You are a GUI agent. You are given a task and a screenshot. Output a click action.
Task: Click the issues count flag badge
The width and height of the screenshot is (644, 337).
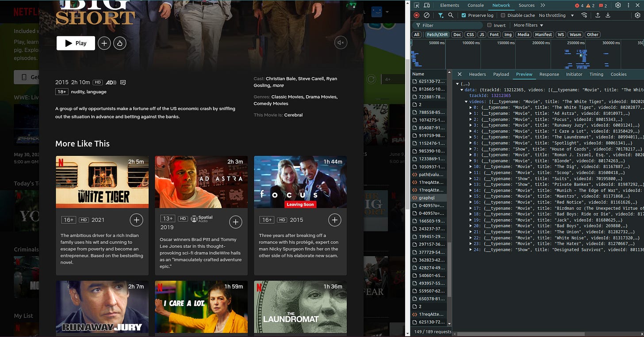[x=602, y=5]
